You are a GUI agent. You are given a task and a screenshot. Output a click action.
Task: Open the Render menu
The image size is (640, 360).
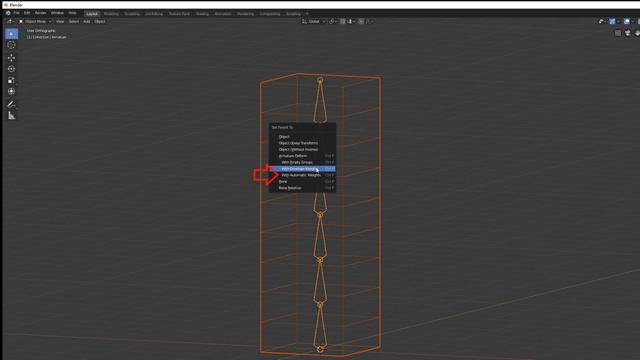tap(40, 13)
